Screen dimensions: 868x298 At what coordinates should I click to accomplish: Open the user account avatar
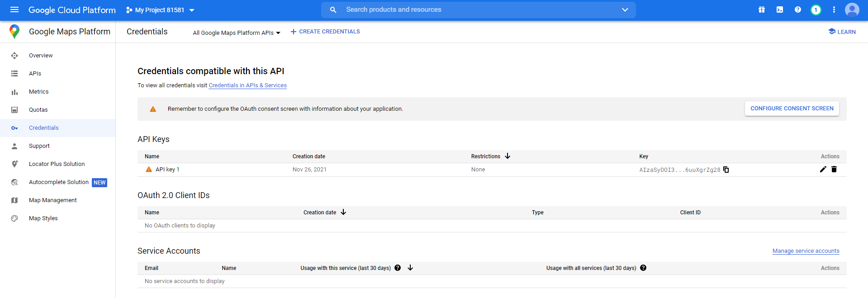[x=852, y=9]
